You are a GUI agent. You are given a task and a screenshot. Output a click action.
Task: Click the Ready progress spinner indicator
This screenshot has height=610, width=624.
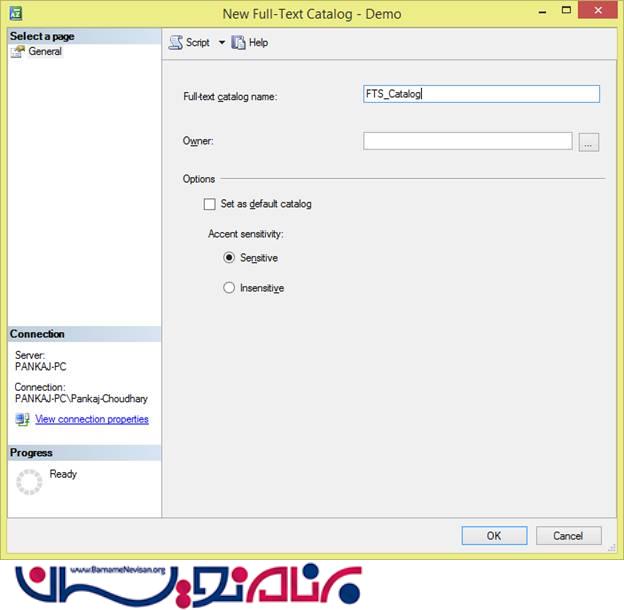click(29, 482)
